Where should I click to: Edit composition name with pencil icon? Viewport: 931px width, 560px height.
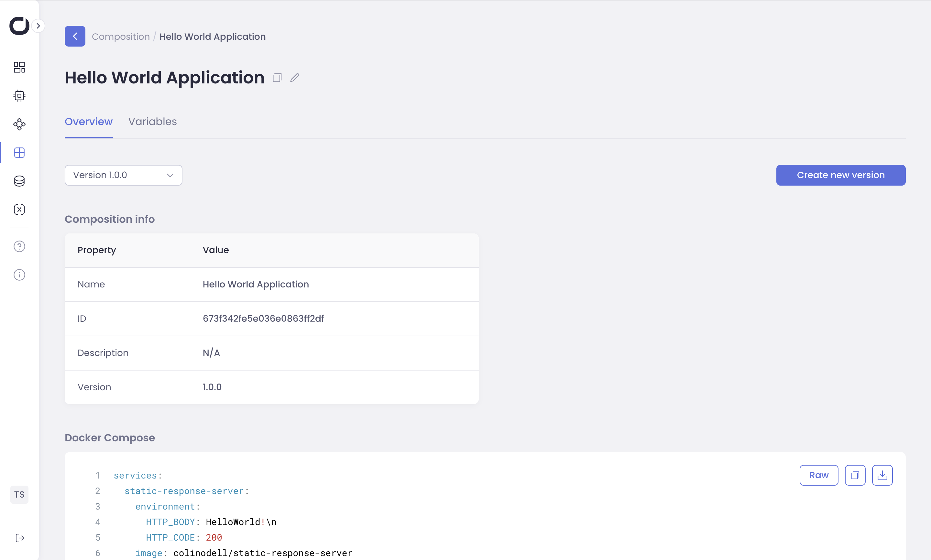(294, 78)
